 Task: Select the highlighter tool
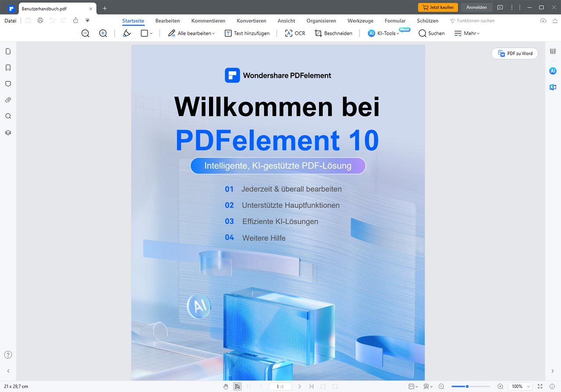(x=127, y=33)
